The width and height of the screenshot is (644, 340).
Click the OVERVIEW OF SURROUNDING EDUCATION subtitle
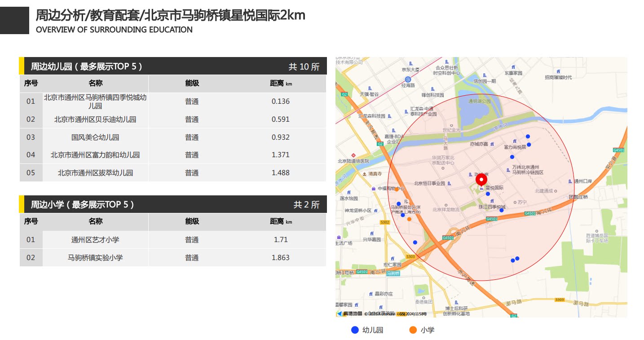pyautogui.click(x=114, y=30)
